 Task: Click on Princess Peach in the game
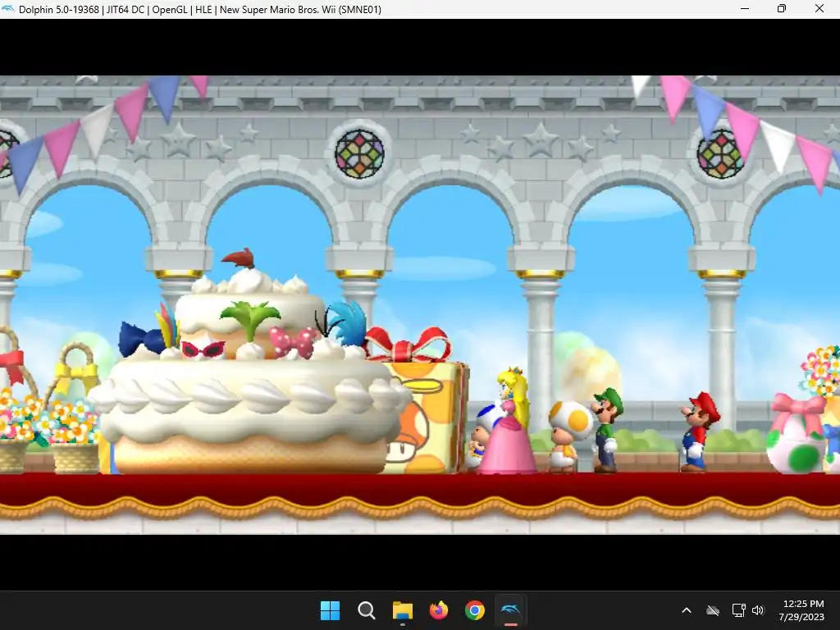click(x=508, y=420)
